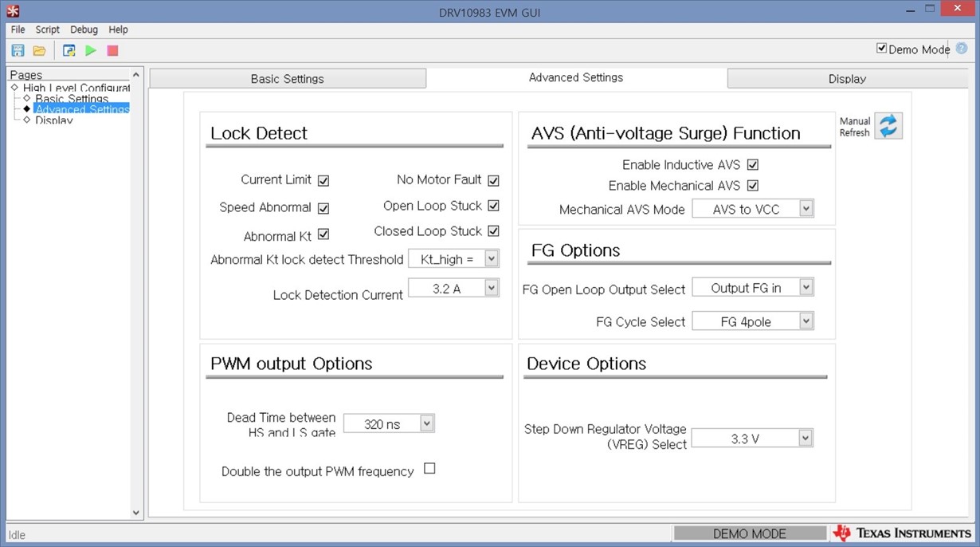Click the Idle status bar text
The height and width of the screenshot is (547, 980).
coord(17,534)
